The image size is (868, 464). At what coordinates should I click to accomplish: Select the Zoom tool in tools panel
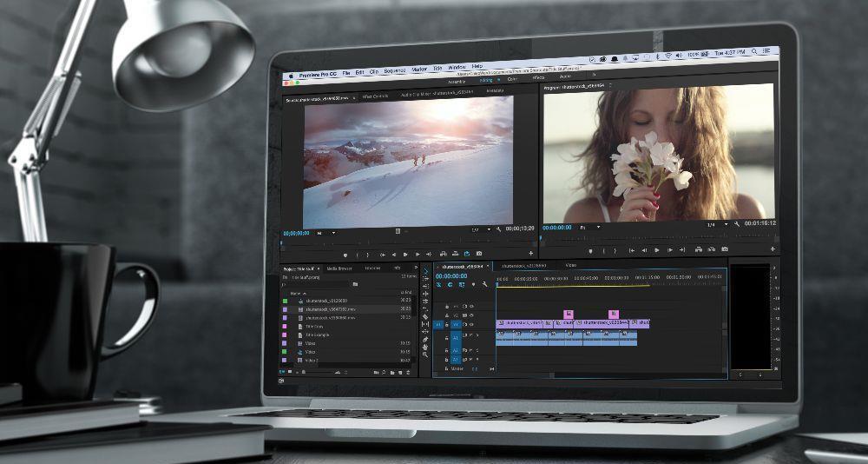coord(425,355)
